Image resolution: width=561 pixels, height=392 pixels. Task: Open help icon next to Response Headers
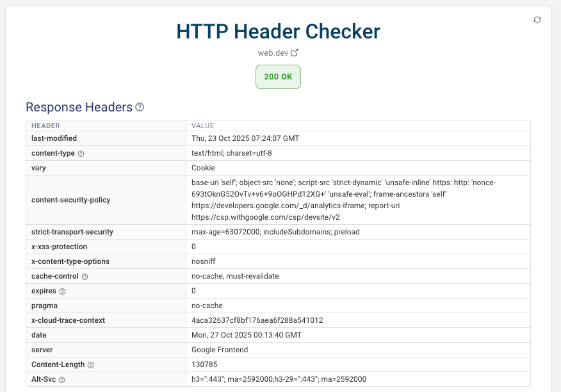(140, 107)
